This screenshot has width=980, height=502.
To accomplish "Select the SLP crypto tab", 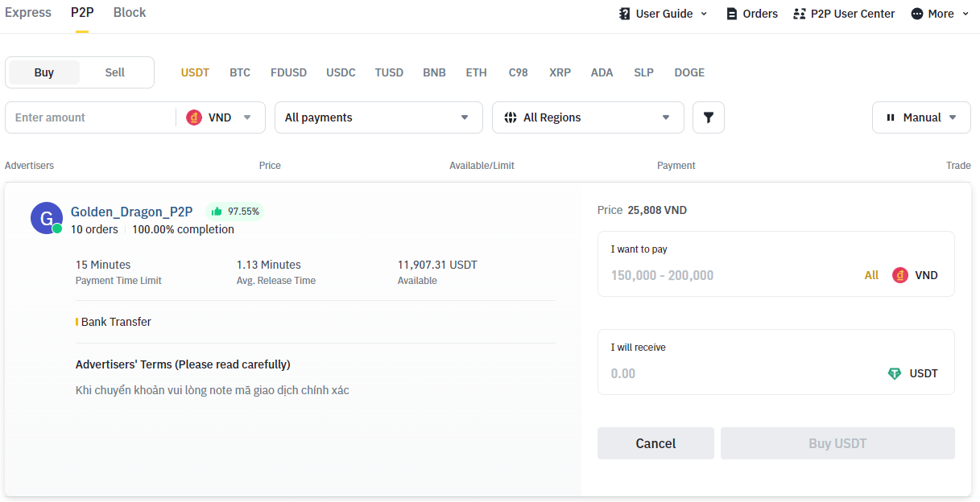I will [643, 72].
